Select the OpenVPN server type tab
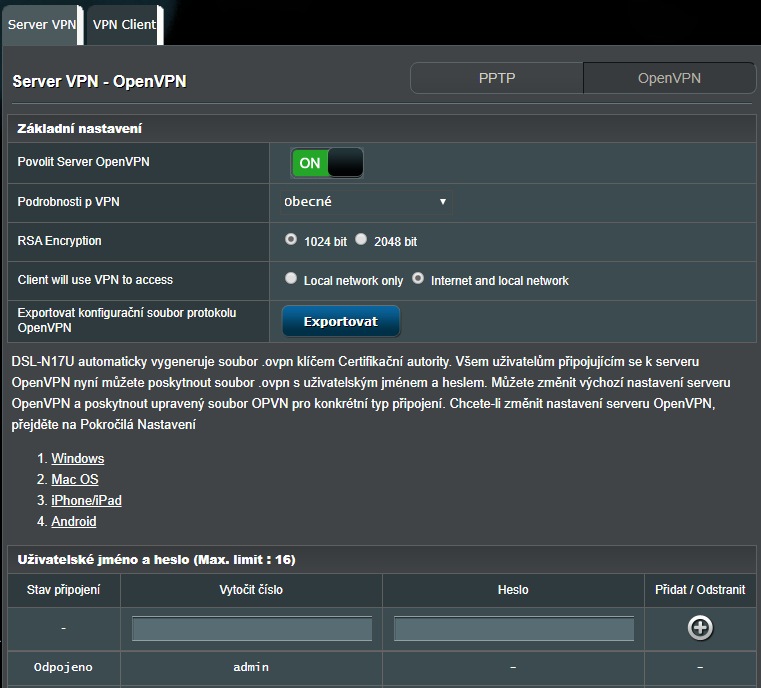The image size is (761, 688). click(669, 78)
